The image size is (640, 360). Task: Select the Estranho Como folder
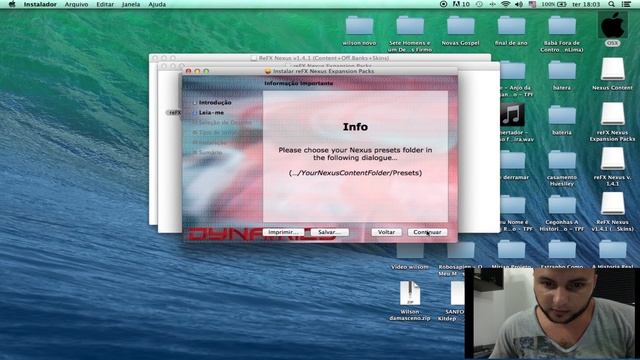click(x=562, y=250)
